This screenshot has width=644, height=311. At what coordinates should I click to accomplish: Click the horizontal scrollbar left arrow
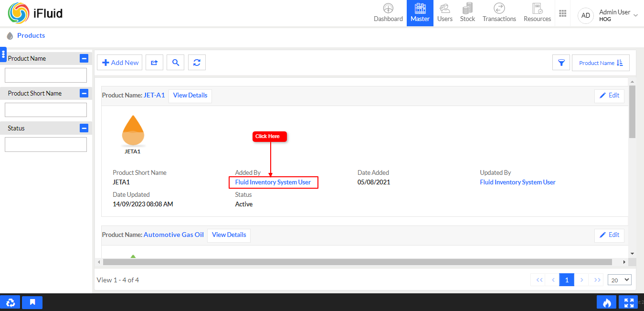[99, 262]
